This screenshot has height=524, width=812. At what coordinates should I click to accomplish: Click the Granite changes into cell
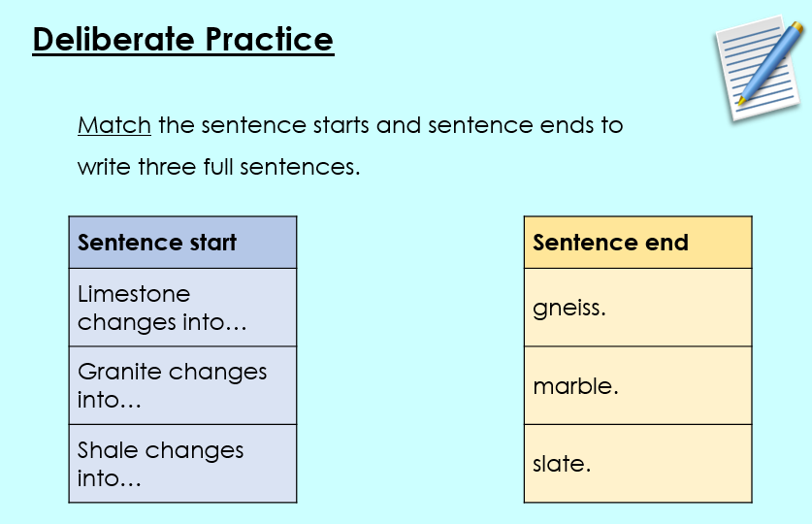182,386
